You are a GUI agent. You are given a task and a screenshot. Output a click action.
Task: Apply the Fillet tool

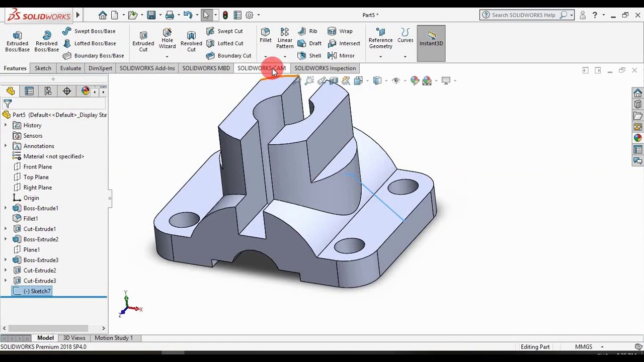pyautogui.click(x=266, y=35)
